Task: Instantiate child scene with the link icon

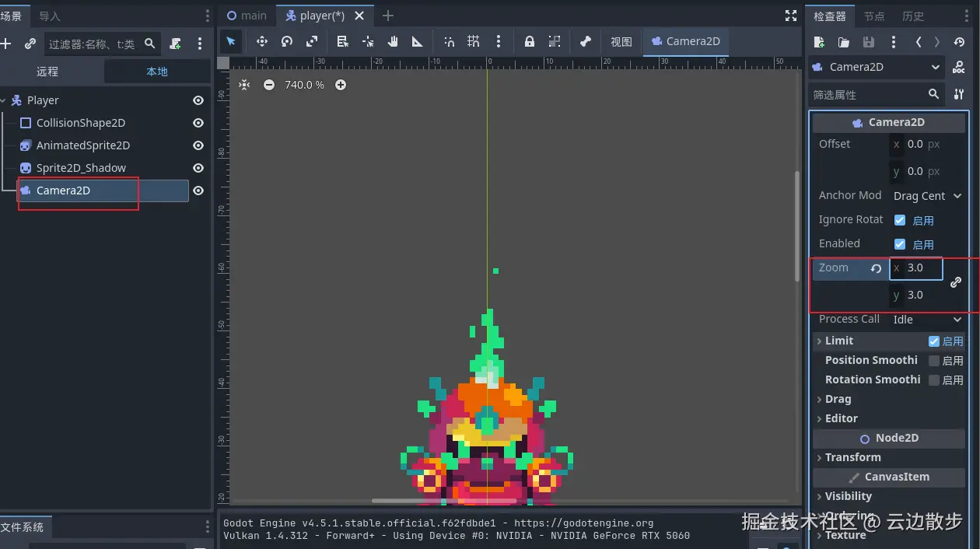Action: (x=30, y=44)
